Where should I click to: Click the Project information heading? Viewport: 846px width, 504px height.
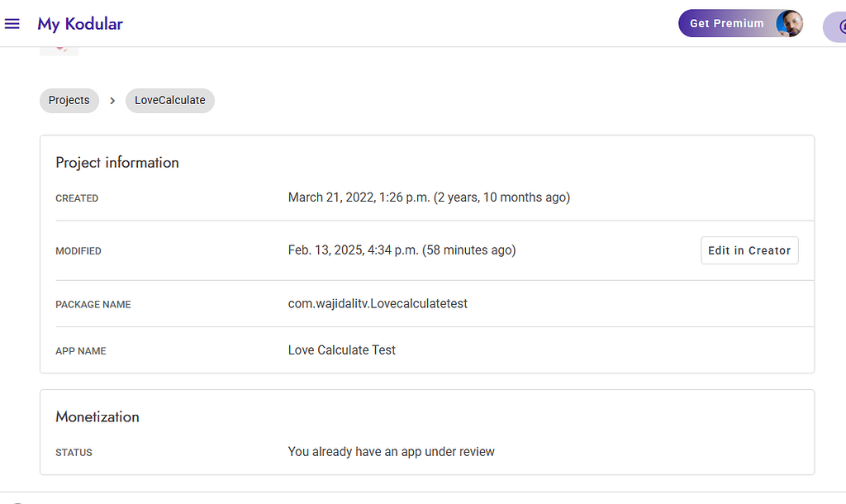117,163
